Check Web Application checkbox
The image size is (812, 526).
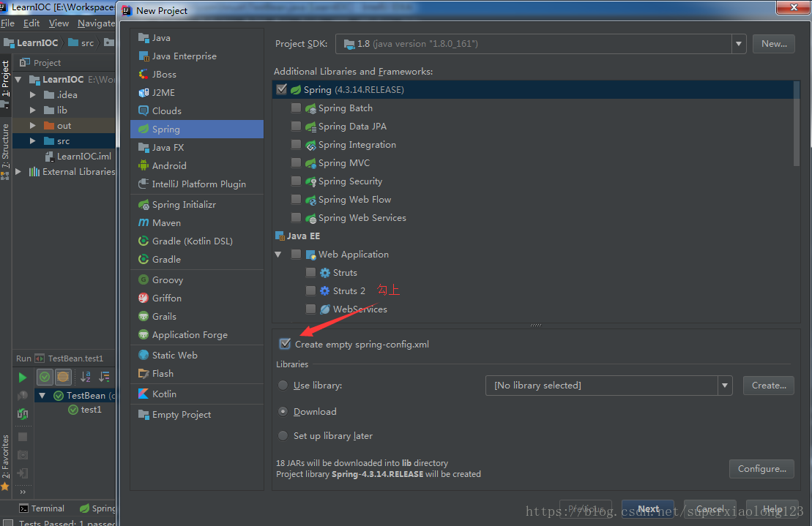click(297, 254)
